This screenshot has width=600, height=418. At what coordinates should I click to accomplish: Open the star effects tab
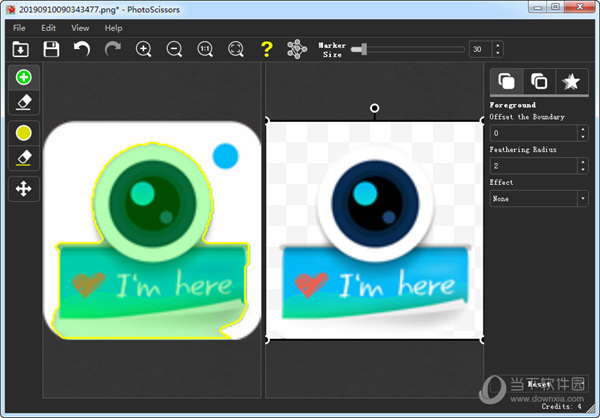[x=571, y=81]
